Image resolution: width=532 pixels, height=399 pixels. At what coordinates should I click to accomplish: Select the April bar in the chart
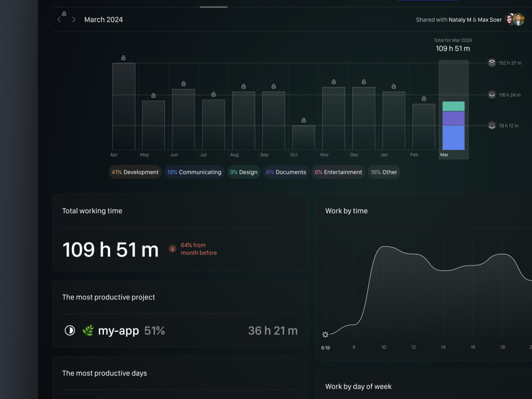point(124,106)
